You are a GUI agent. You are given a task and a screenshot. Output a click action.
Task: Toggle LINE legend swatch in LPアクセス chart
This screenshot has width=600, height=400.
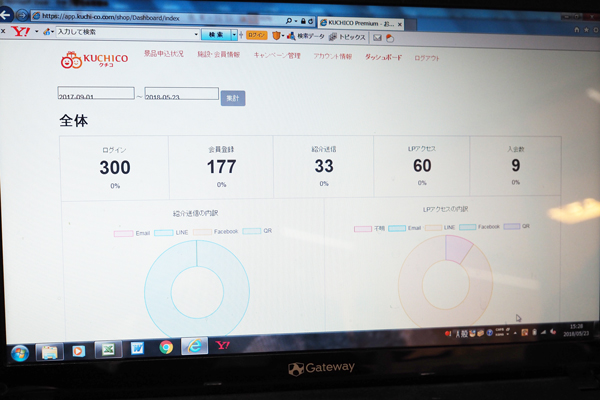pyautogui.click(x=433, y=228)
